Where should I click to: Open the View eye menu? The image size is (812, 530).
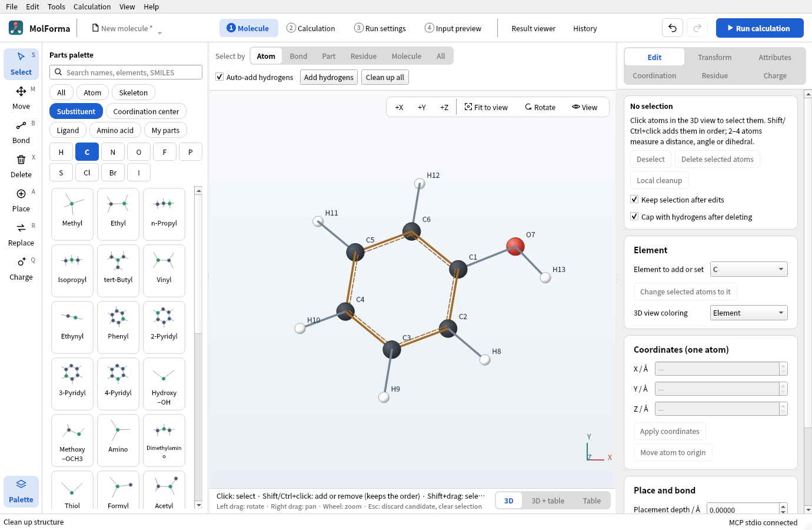pos(584,107)
